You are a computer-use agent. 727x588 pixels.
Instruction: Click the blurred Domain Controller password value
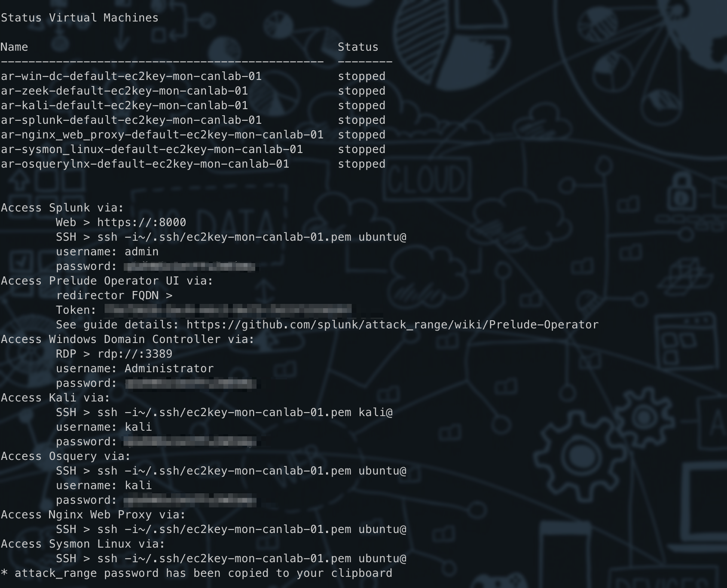[x=191, y=383]
